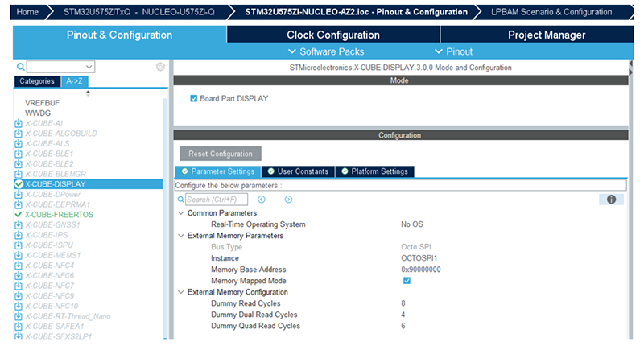Screen dimensions: 644x346
Task: Click the download icon beside X-CUBE-NFC7
Action: [18, 286]
